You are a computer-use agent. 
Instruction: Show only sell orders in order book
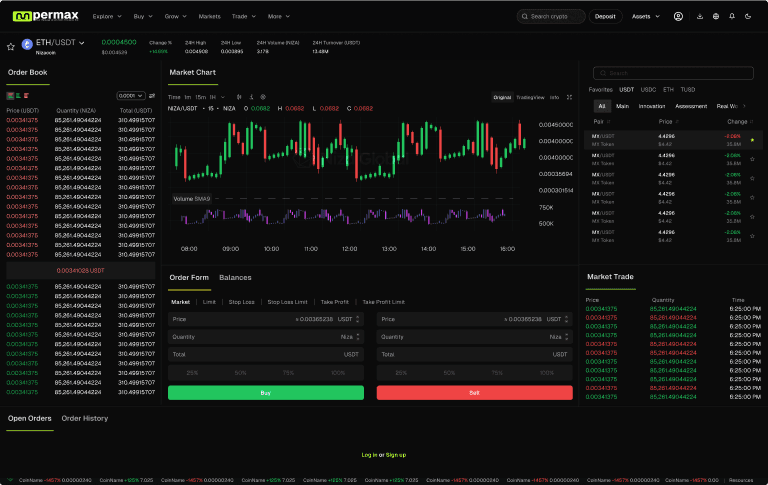point(26,96)
